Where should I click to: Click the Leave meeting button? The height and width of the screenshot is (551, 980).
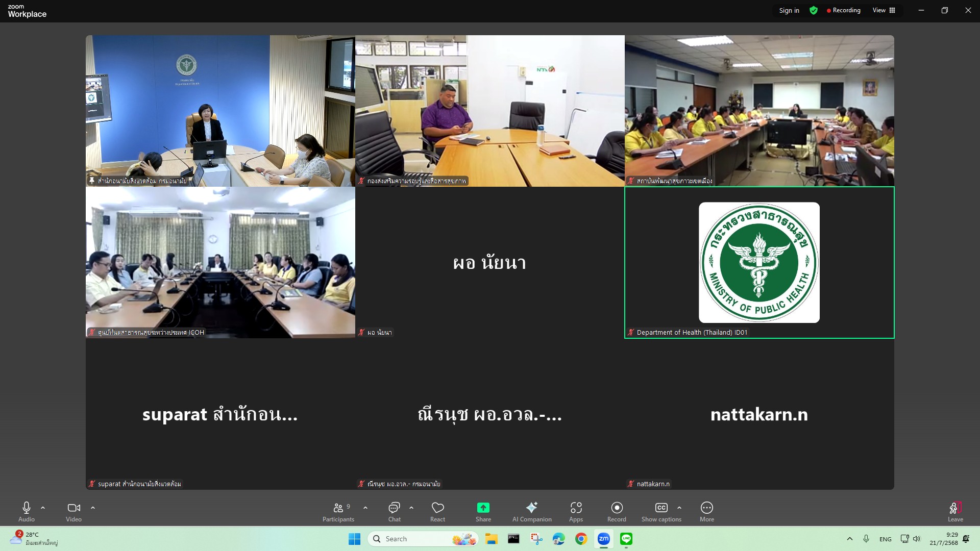click(955, 512)
